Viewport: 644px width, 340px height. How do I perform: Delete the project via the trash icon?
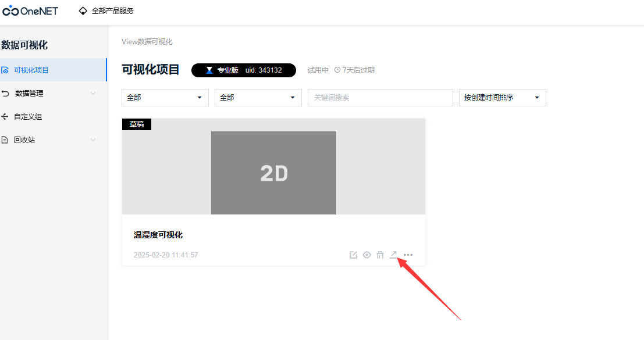click(x=380, y=255)
